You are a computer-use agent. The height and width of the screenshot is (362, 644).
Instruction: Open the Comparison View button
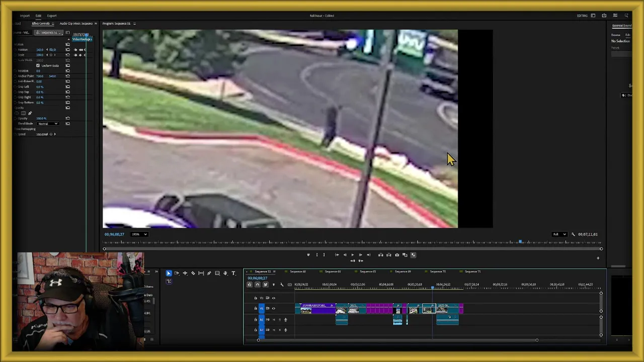[x=405, y=255]
